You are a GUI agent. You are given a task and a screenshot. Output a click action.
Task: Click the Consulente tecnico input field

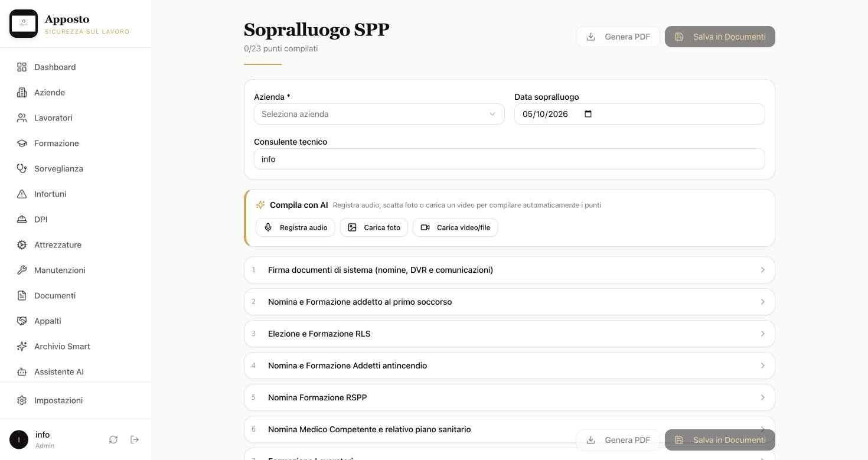point(509,159)
